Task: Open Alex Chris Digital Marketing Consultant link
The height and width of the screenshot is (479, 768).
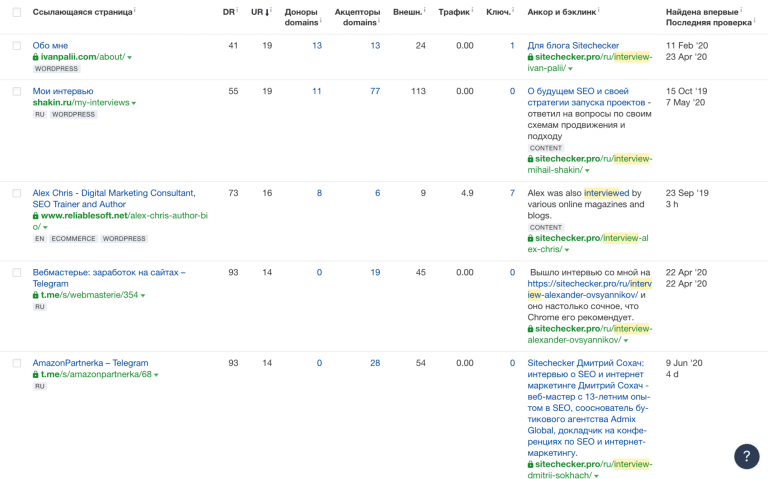Action: coord(114,199)
